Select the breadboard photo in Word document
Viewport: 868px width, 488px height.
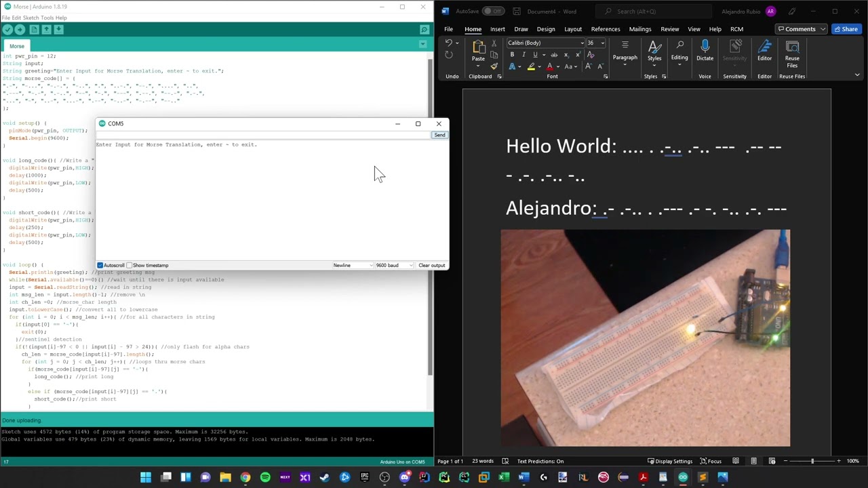tap(646, 338)
